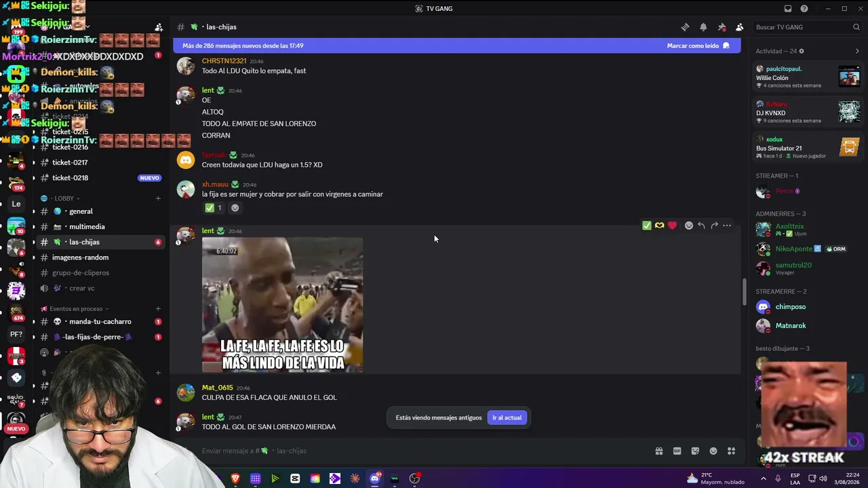Open CapCut from taskbar
Image resolution: width=868 pixels, height=488 pixels.
click(x=295, y=479)
